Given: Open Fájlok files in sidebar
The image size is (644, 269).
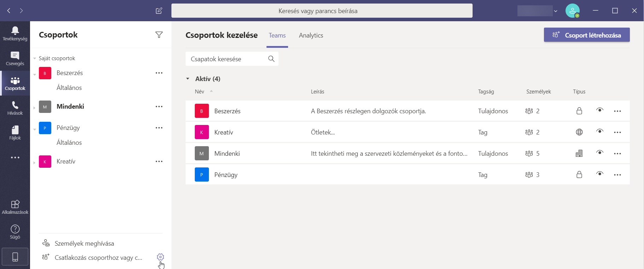Looking at the screenshot, I should (x=15, y=133).
